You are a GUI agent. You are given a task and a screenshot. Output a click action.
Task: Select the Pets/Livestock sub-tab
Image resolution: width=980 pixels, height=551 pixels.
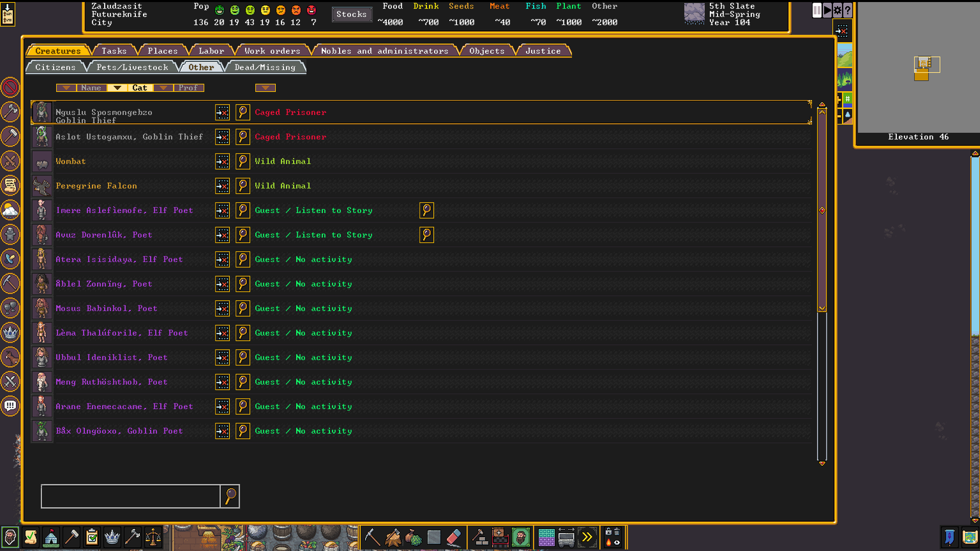[132, 67]
